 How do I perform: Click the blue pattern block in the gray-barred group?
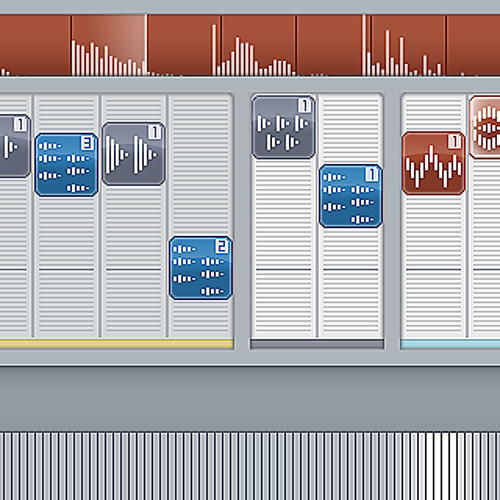(x=351, y=196)
